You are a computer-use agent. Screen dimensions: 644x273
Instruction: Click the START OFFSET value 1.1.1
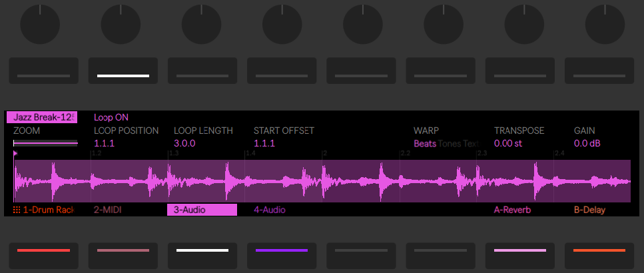coord(264,144)
